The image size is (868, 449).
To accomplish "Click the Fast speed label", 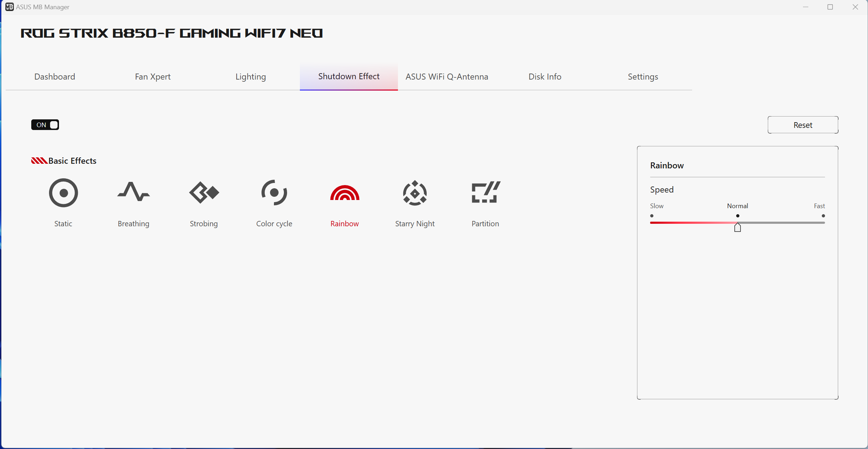I will point(819,206).
